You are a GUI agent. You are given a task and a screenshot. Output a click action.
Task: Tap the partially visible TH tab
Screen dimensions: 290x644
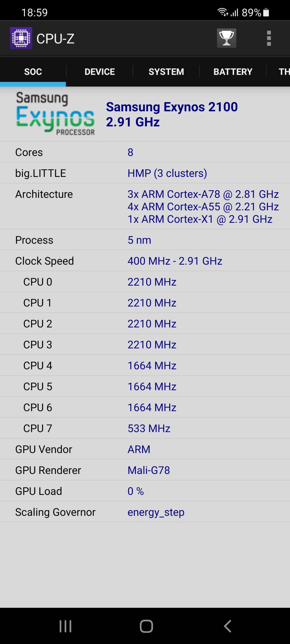coord(284,72)
